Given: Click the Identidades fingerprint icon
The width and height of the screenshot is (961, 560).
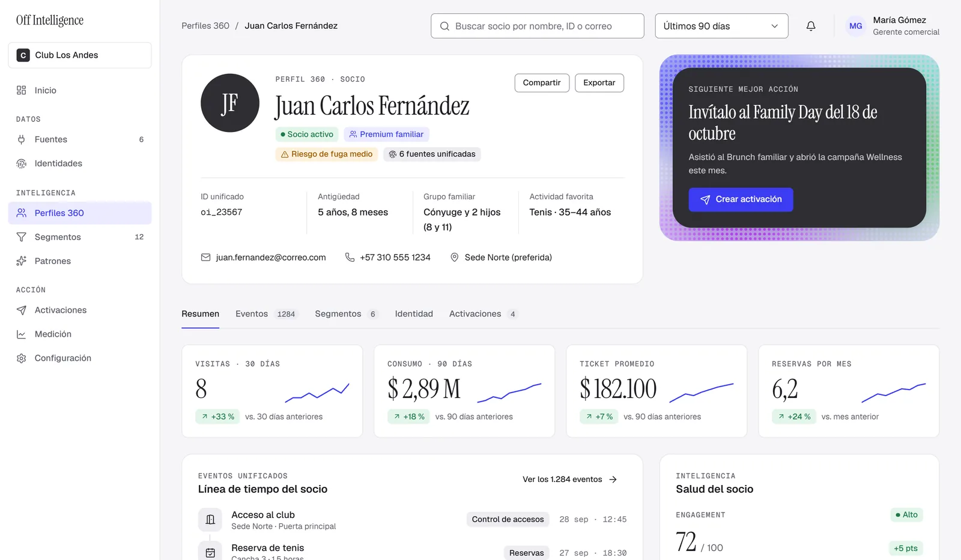Looking at the screenshot, I should (22, 163).
